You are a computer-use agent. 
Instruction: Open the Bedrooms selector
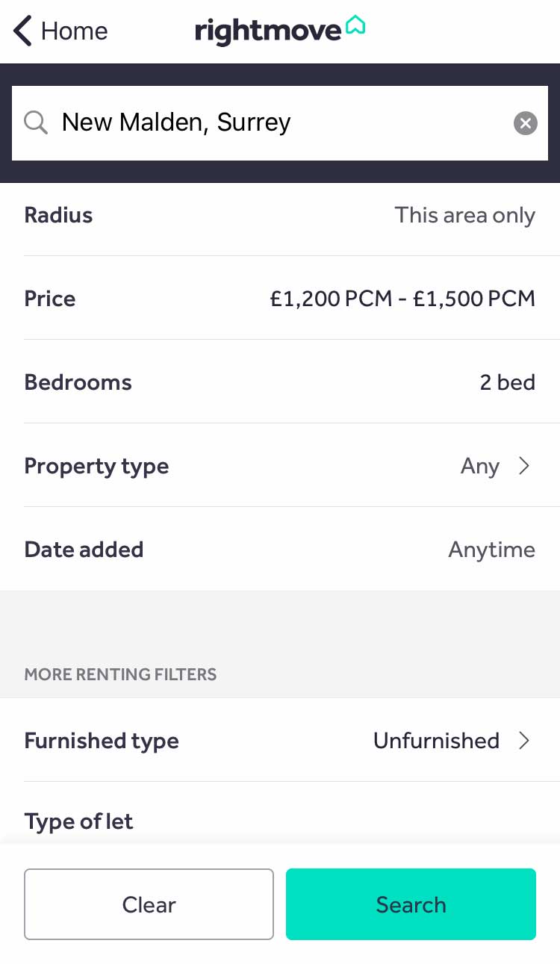(x=280, y=382)
